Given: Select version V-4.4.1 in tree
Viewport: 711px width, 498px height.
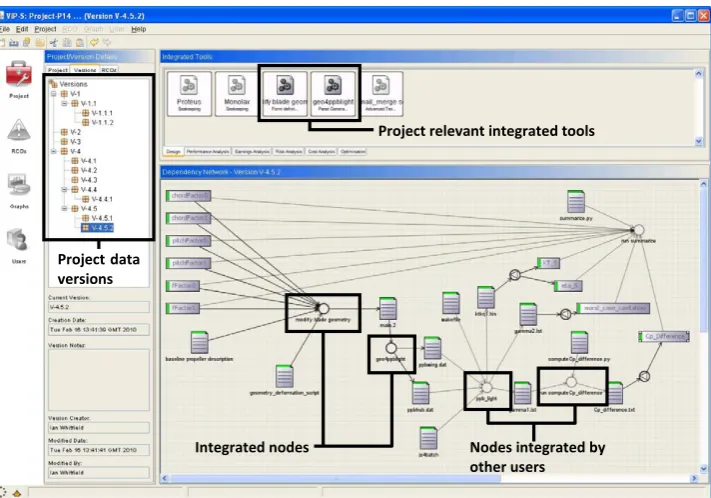Looking at the screenshot, I should pos(97,199).
